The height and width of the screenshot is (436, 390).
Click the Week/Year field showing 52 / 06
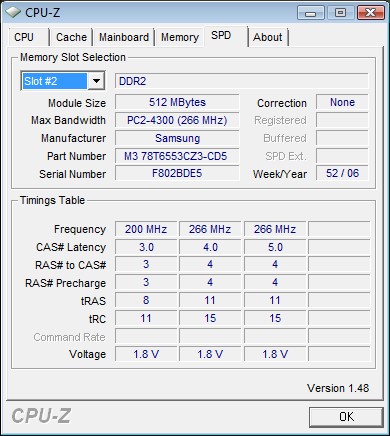pos(342,173)
